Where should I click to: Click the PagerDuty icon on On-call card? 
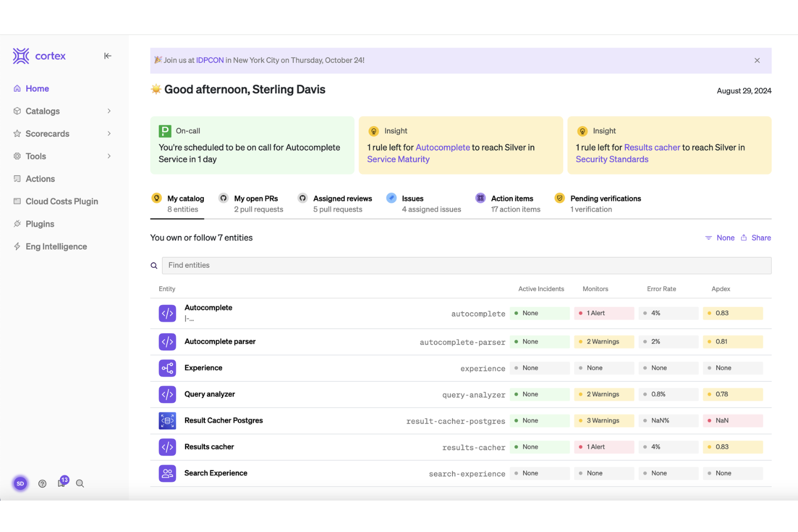(165, 131)
